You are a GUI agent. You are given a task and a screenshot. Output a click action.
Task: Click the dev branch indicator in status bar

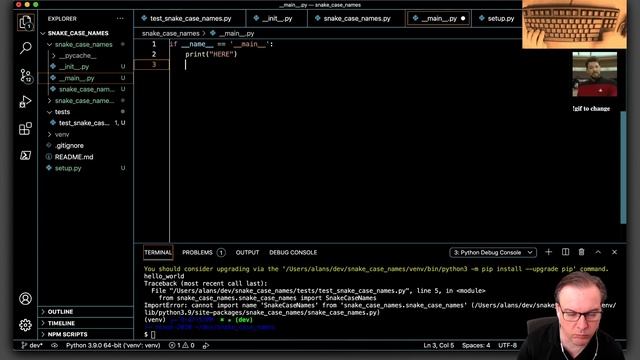pos(32,345)
